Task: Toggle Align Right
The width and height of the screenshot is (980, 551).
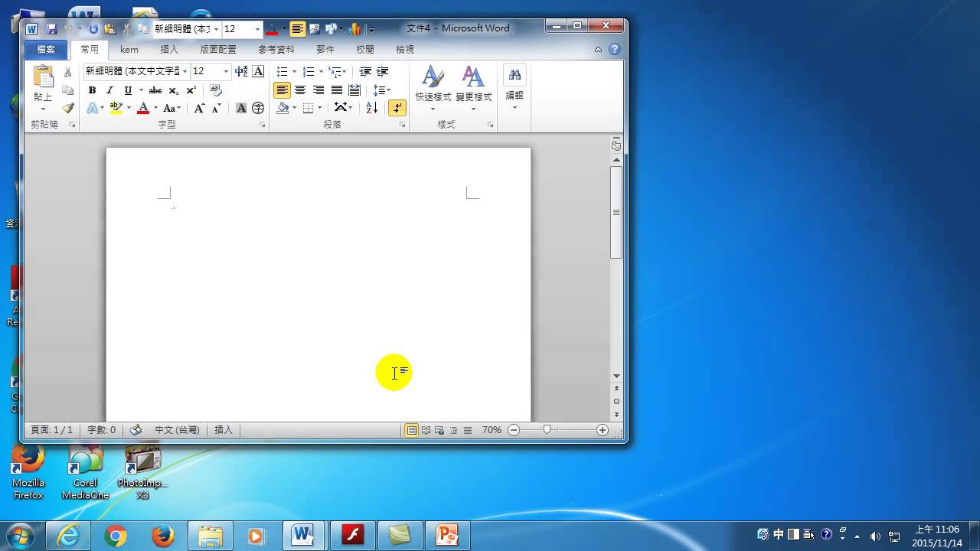Action: 318,90
